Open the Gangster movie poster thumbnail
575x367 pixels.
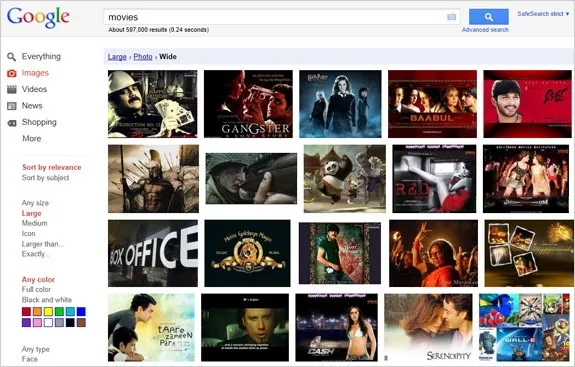coord(248,104)
